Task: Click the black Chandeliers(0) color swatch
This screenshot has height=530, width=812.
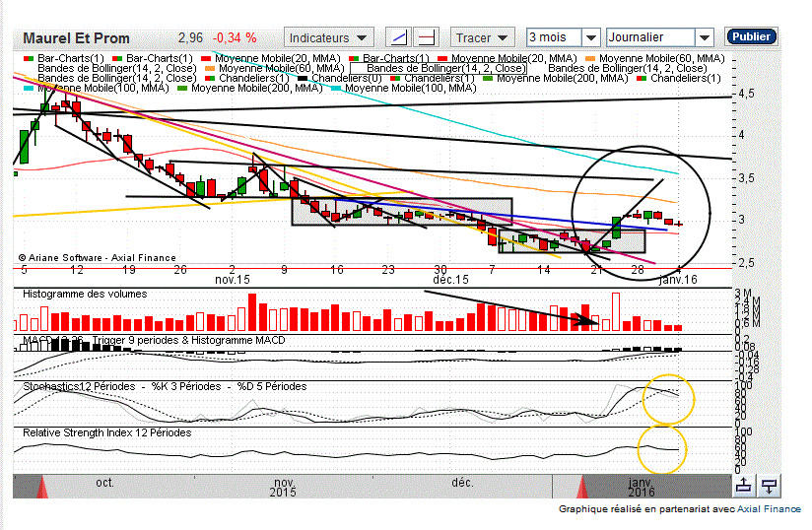Action: 303,79
